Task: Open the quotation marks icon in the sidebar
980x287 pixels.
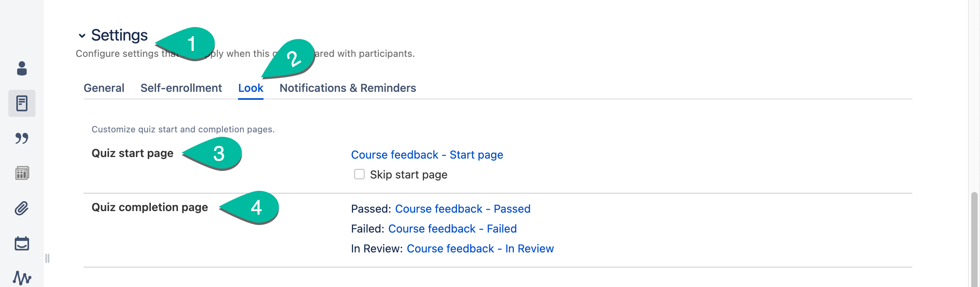Action: (22, 138)
